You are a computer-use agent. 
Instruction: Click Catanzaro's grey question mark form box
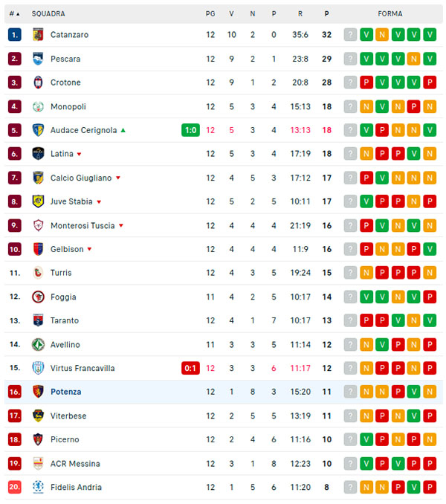[x=350, y=35]
